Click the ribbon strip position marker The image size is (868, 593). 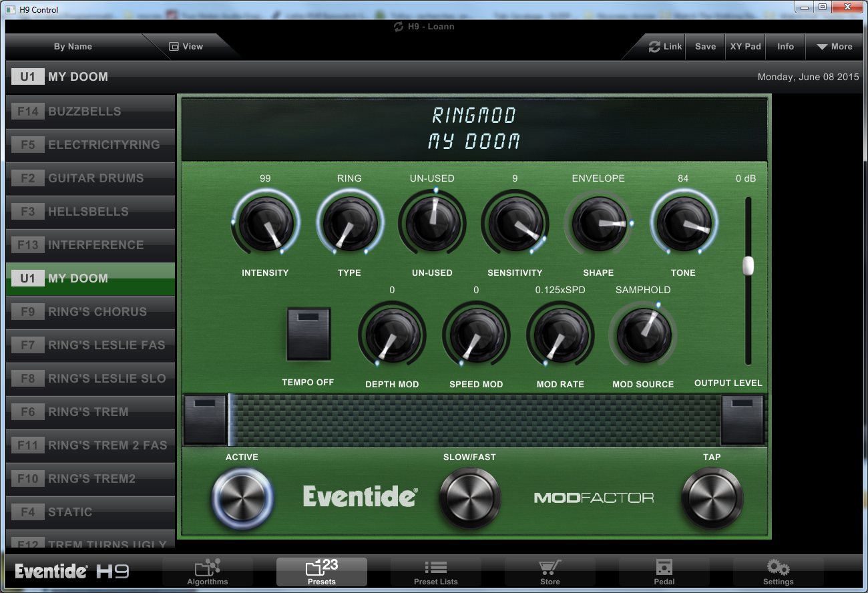(230, 419)
